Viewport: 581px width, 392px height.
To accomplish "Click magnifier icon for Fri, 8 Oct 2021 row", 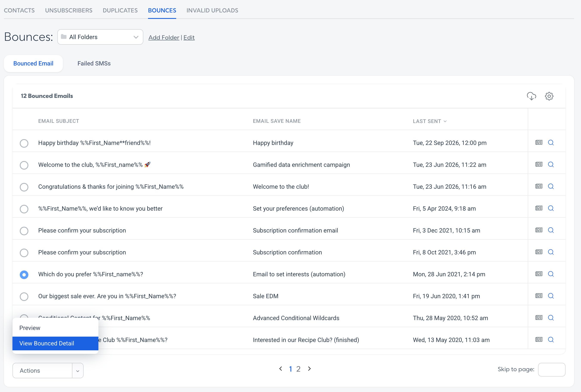I will pyautogui.click(x=551, y=252).
